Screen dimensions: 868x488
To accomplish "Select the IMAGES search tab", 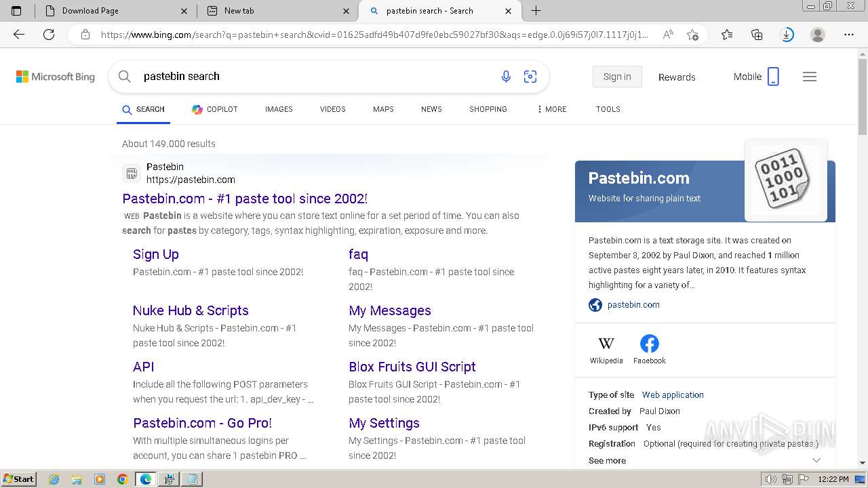I will pos(279,109).
